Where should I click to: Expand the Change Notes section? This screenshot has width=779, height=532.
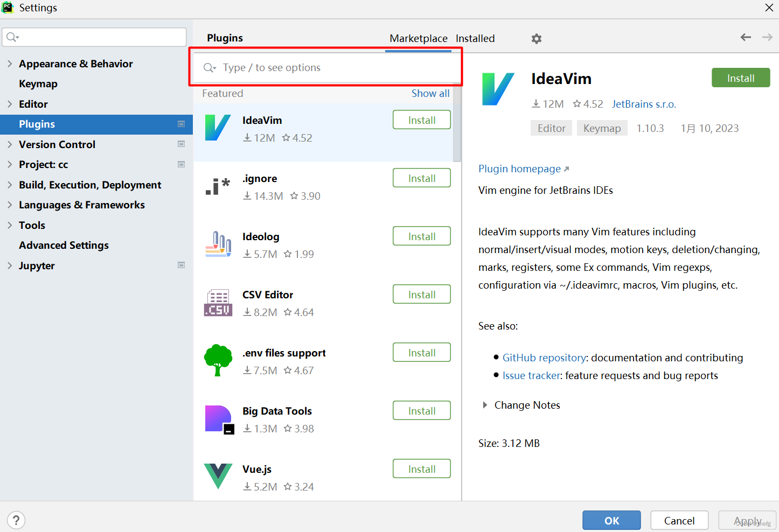pos(485,405)
